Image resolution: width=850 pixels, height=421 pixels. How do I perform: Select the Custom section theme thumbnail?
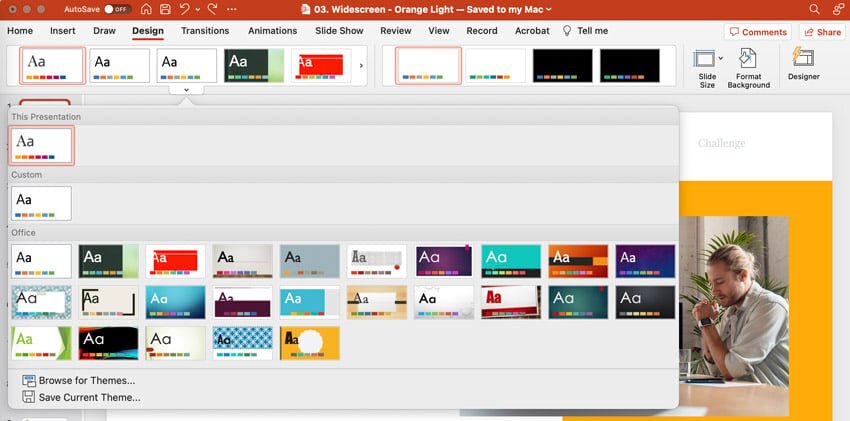(41, 203)
